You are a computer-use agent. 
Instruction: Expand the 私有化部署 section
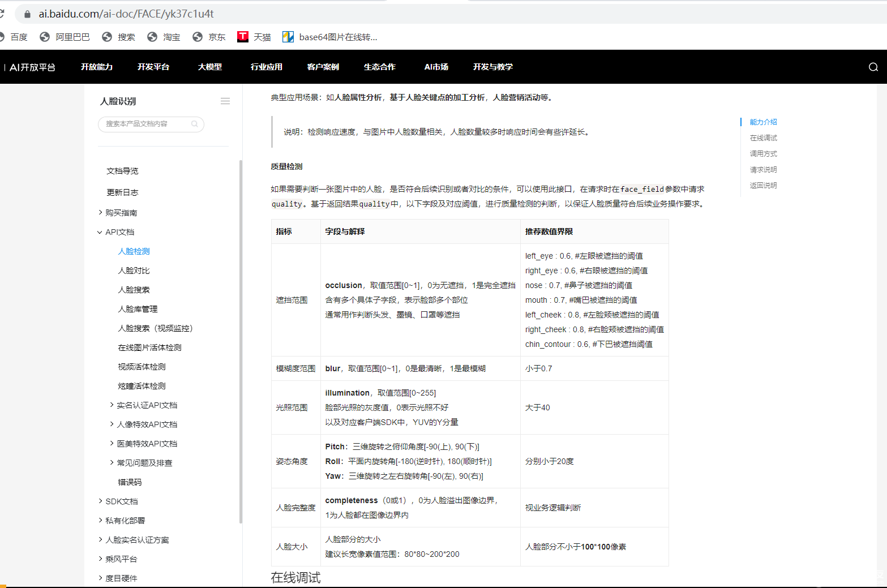121,521
